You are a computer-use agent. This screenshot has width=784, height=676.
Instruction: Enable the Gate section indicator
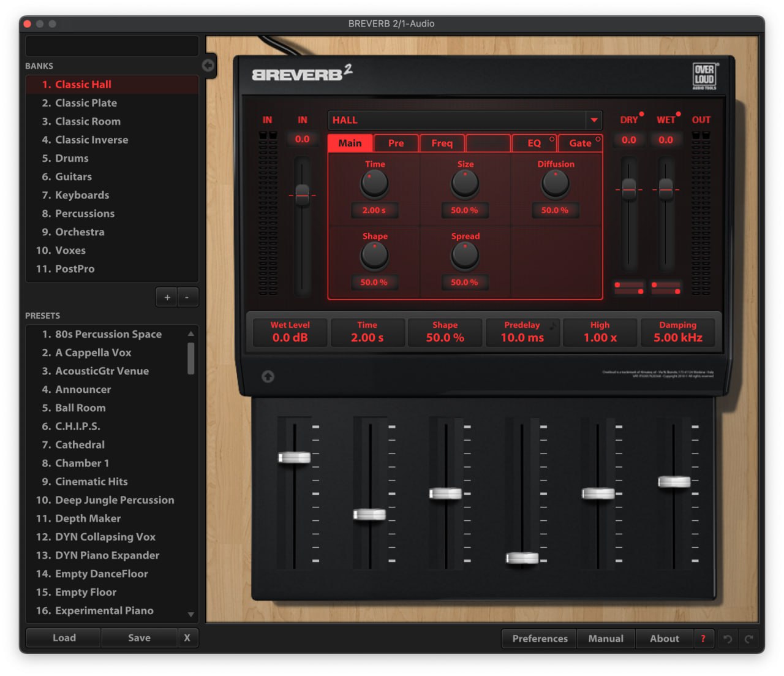(598, 139)
